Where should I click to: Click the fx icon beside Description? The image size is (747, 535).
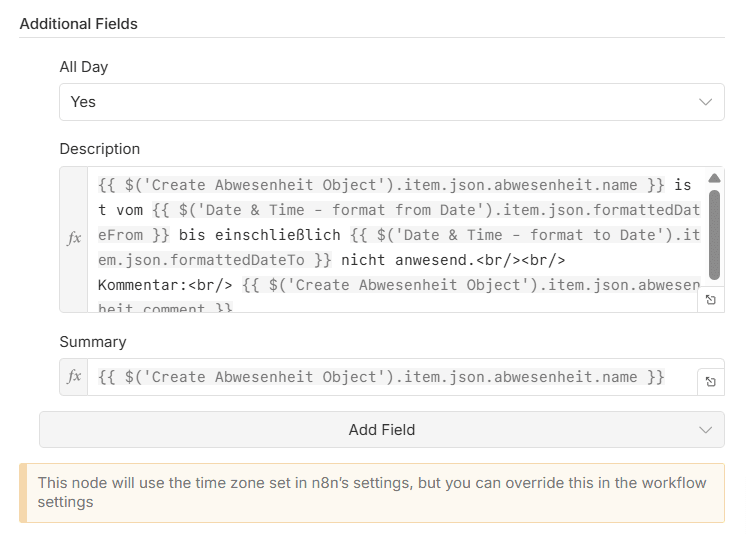[74, 239]
